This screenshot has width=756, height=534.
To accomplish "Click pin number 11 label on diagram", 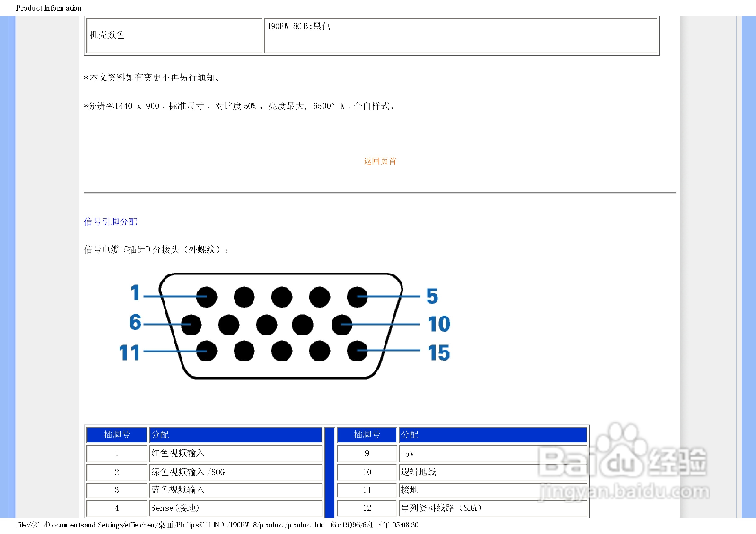I will [x=129, y=352].
